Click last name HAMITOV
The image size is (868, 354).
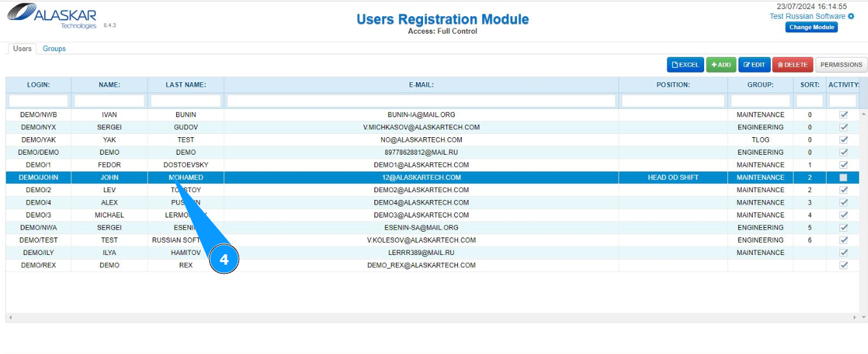[x=186, y=253]
